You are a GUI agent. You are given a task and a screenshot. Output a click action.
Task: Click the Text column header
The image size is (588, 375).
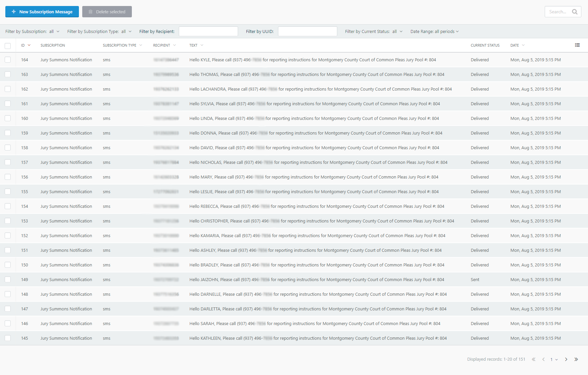(193, 45)
